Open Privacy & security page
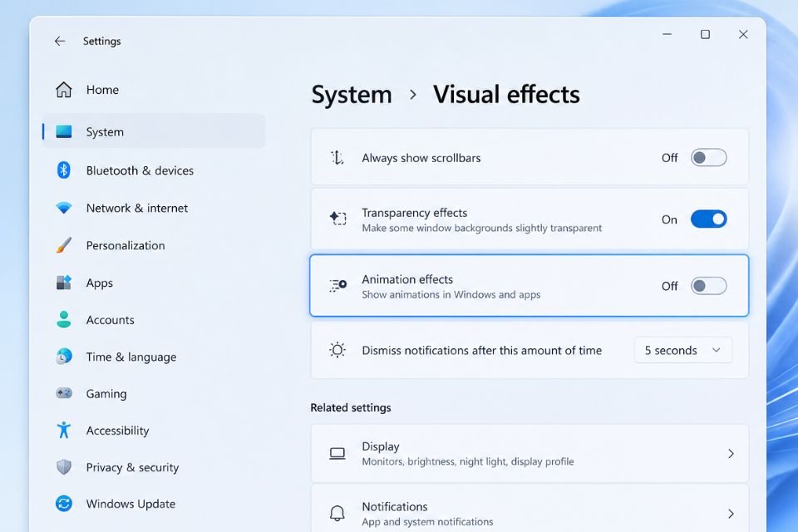798x532 pixels. point(154,467)
